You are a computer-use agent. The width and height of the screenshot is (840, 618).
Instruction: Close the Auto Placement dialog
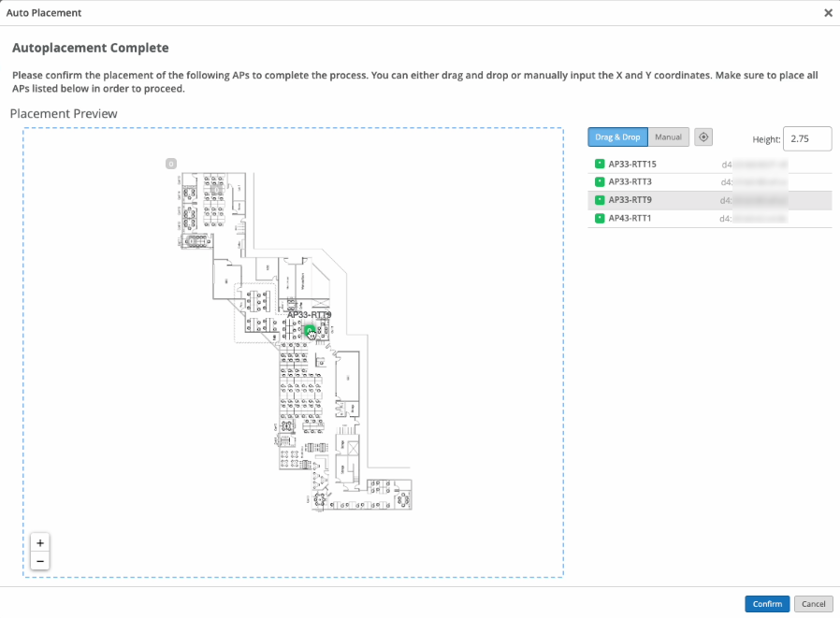(x=828, y=13)
